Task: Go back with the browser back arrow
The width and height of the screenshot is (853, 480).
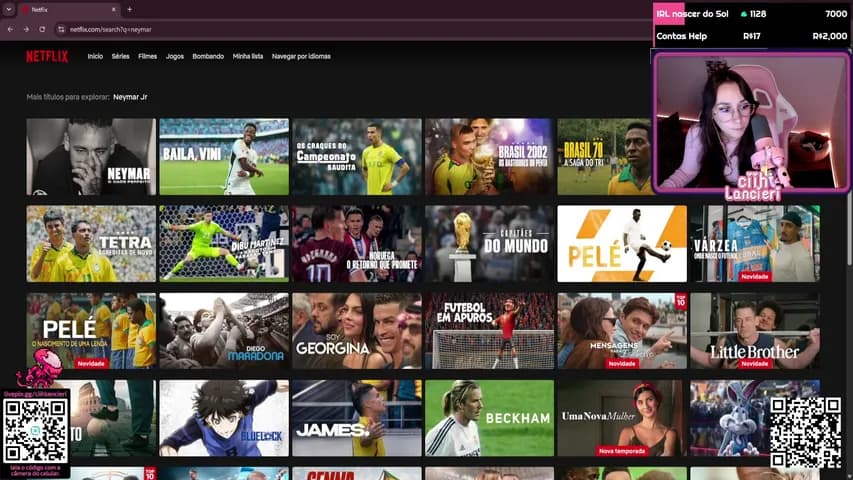Action: tap(10, 29)
